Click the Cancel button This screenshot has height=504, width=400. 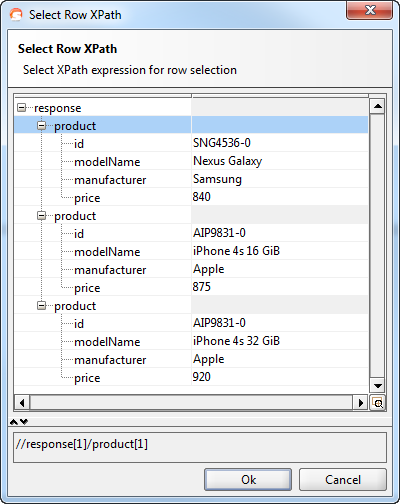click(x=343, y=480)
